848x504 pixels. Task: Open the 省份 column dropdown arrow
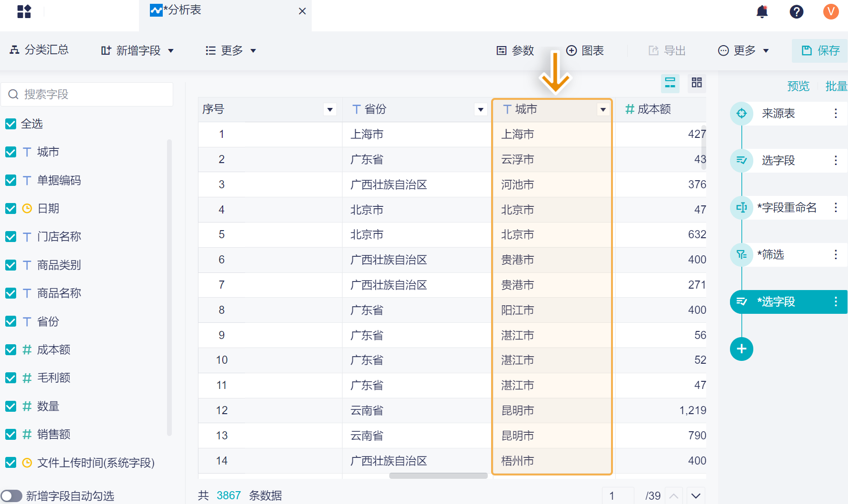(481, 110)
